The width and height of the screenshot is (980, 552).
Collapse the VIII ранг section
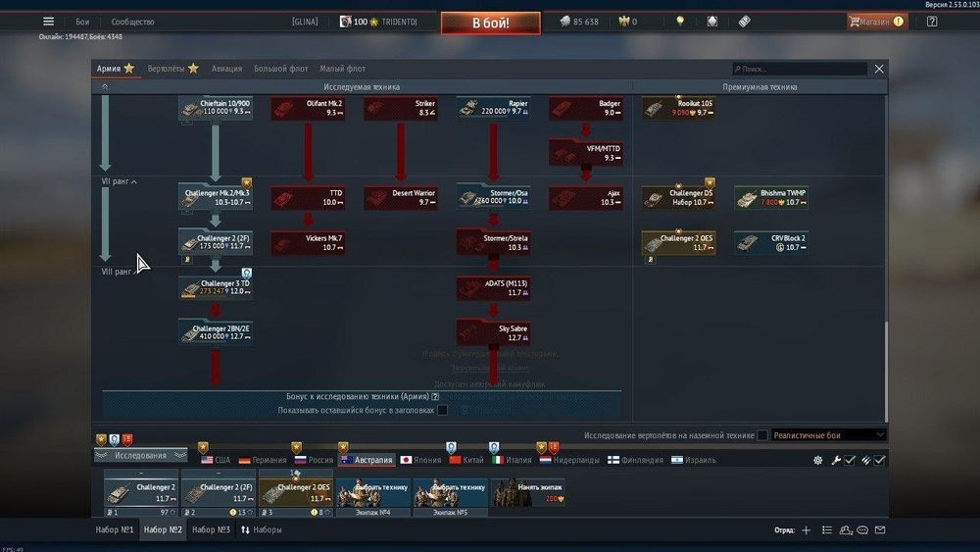click(x=119, y=272)
